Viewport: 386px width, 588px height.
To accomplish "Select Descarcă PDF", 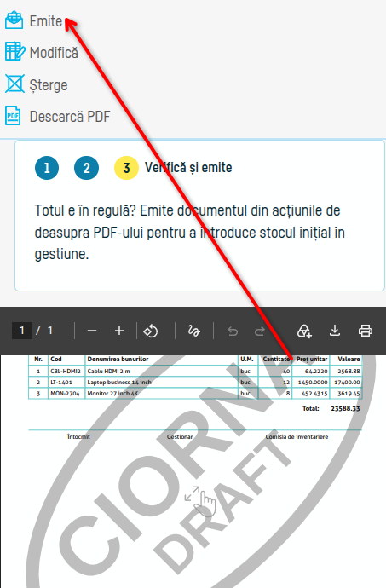I will pos(70,117).
